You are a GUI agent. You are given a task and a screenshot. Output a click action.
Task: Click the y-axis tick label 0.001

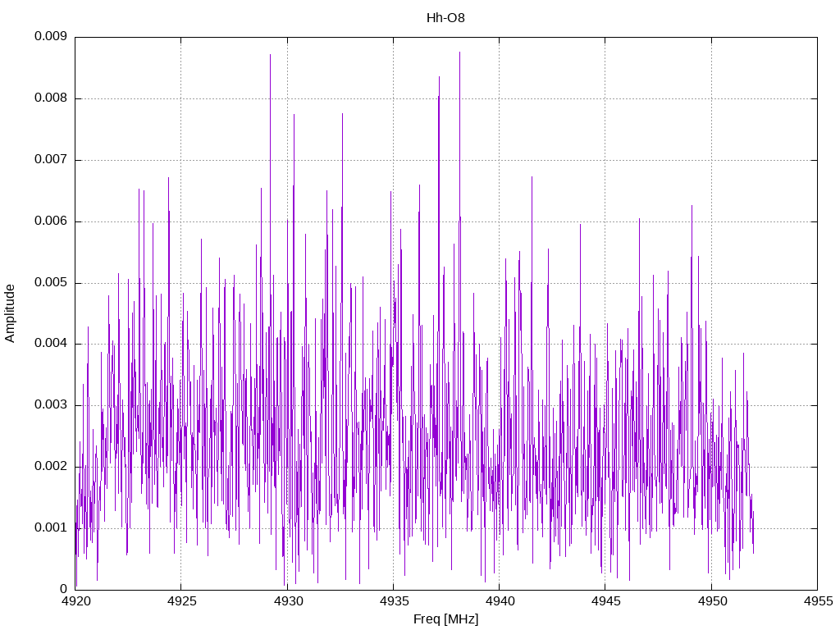pos(51,527)
